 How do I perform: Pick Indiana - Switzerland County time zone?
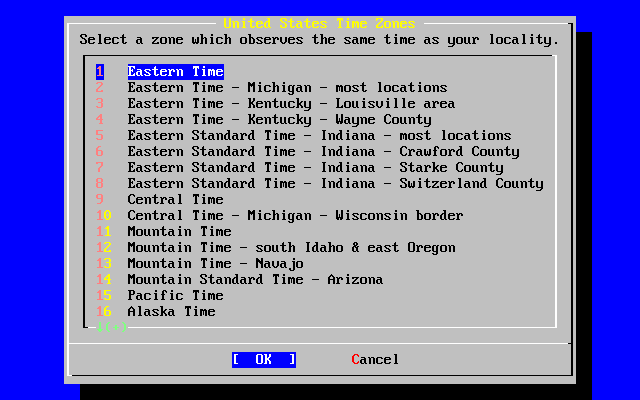(x=335, y=184)
